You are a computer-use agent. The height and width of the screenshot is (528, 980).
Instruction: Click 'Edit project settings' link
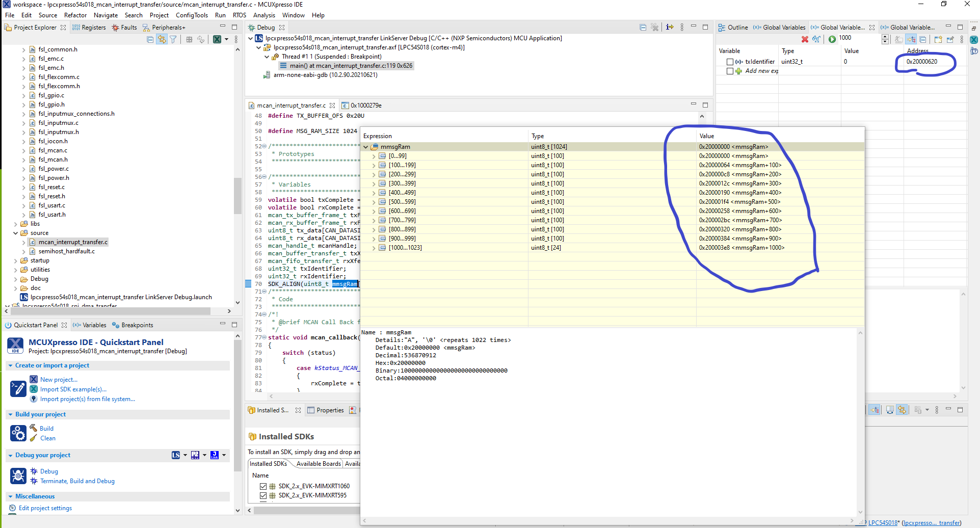point(45,508)
